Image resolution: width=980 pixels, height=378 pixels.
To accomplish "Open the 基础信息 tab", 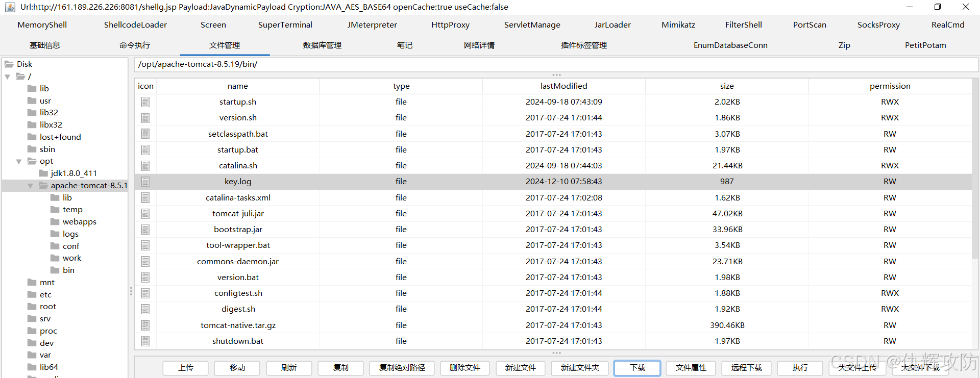I will (45, 45).
